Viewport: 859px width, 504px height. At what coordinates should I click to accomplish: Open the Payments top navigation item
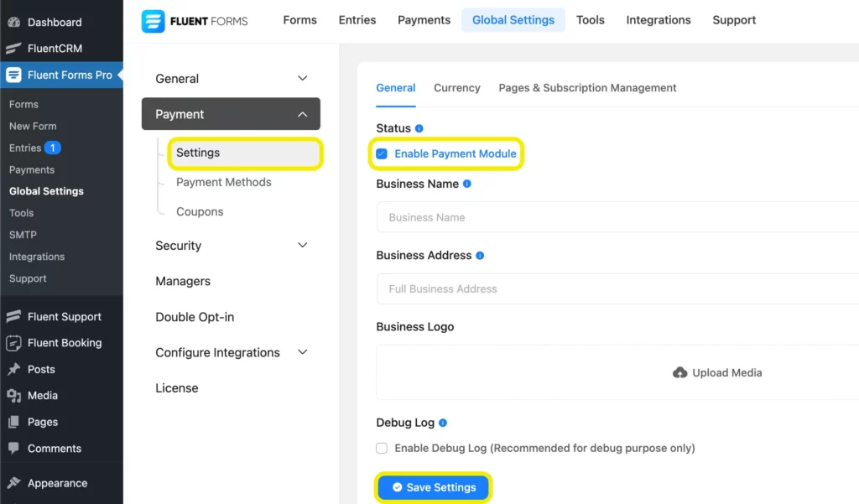424,20
